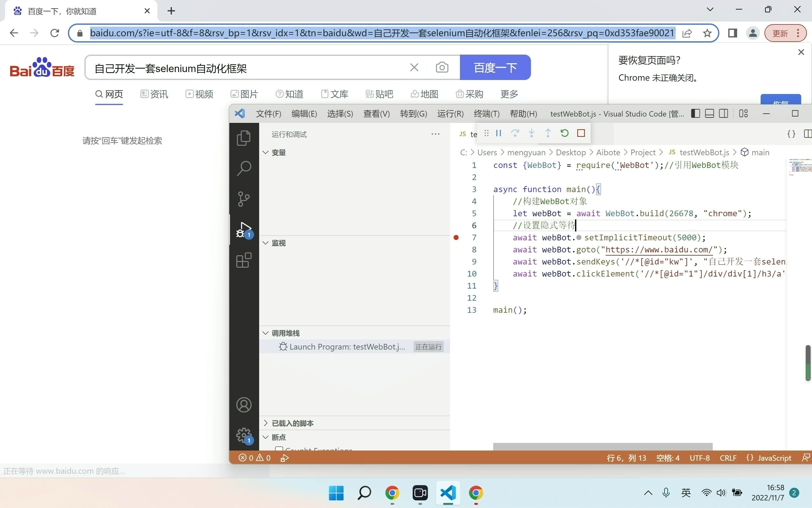This screenshot has height=508, width=812.
Task: Click the curly braces editor action icon
Action: tap(791, 134)
